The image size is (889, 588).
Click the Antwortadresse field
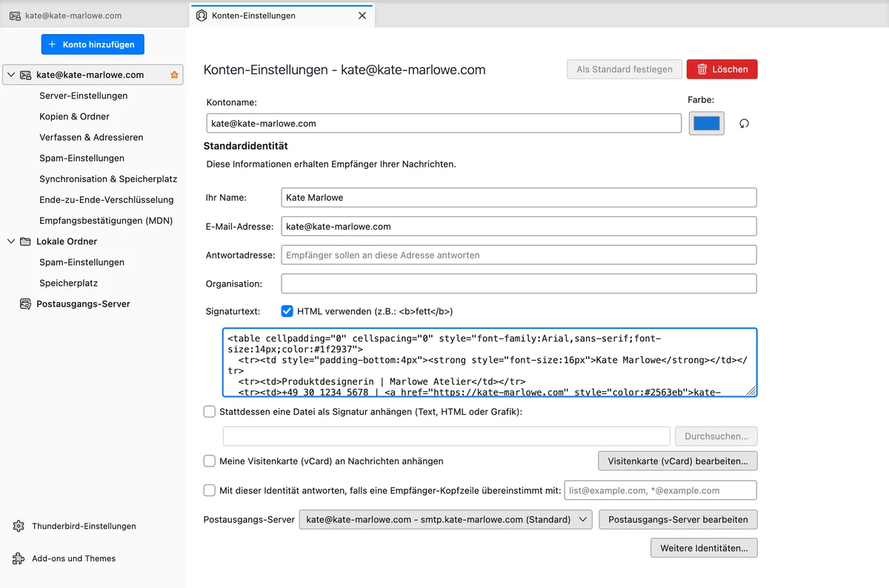click(519, 255)
